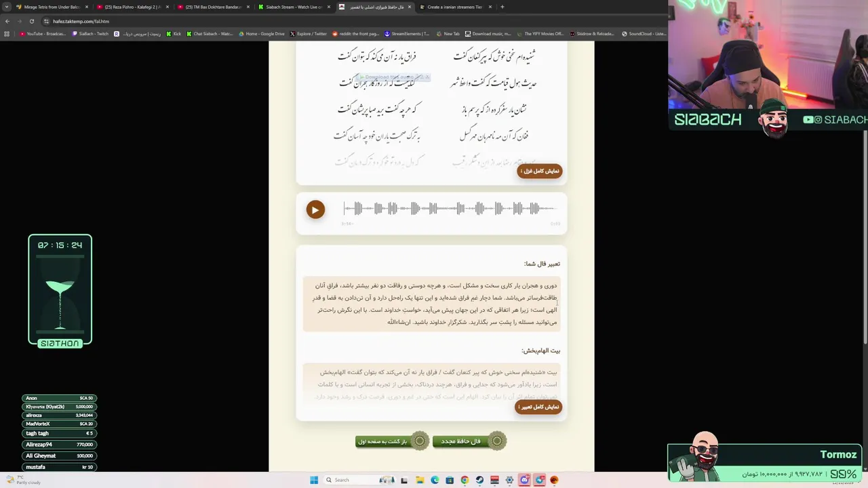Close the Mirage Tetris tab

tap(87, 7)
